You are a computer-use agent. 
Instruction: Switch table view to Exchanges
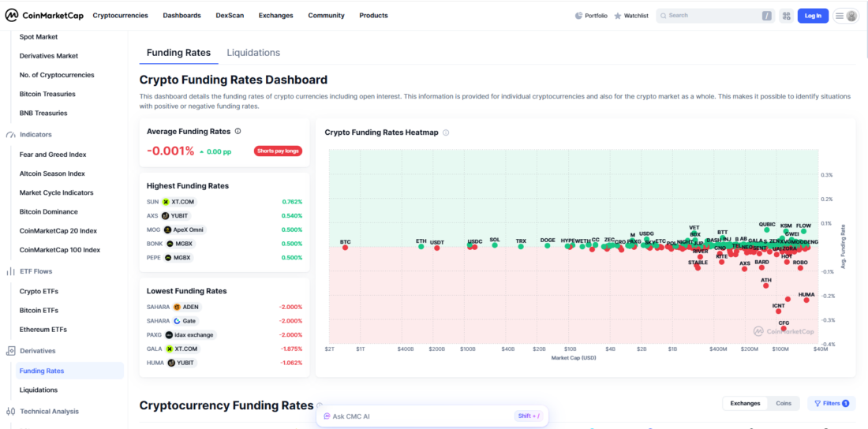tap(745, 404)
